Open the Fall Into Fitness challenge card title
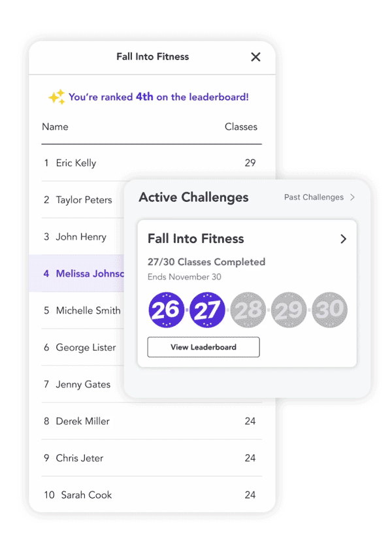Viewport: 392px width, 543px height. pyautogui.click(x=195, y=239)
